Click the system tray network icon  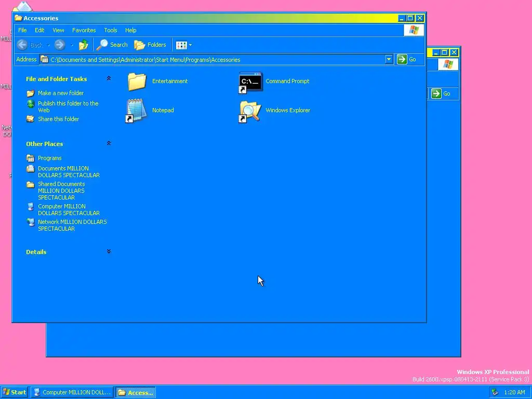coord(495,392)
